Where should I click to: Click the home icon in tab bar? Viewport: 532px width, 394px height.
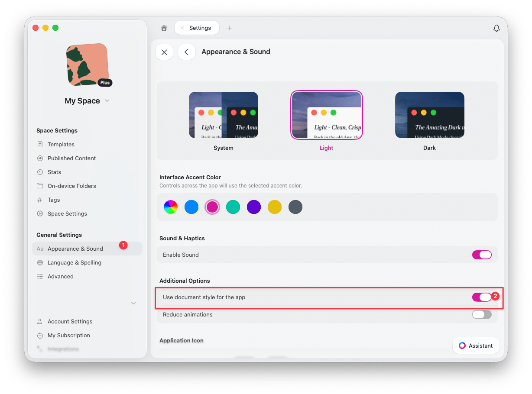pos(164,28)
